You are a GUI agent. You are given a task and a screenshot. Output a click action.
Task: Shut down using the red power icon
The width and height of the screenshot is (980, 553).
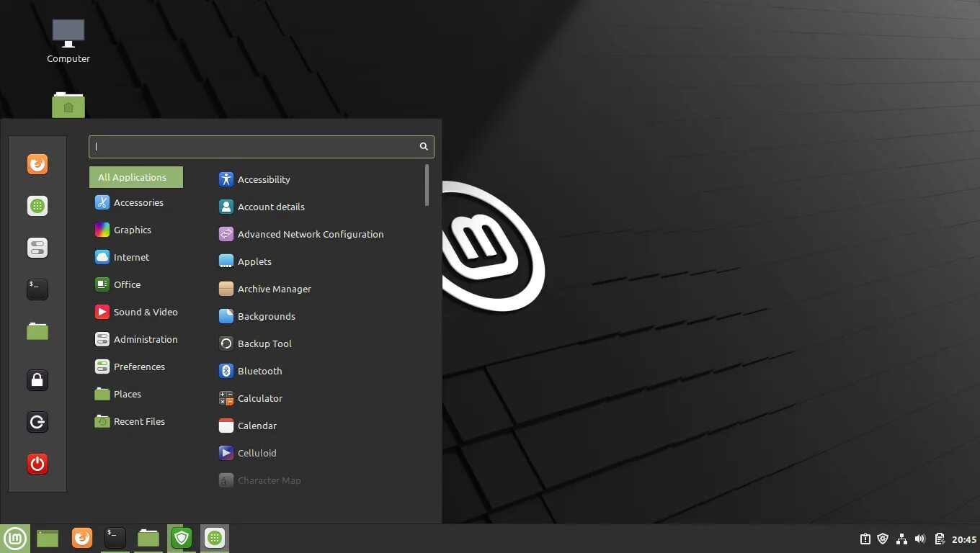pos(37,464)
